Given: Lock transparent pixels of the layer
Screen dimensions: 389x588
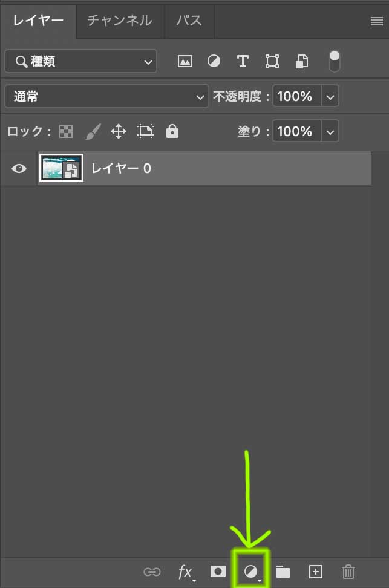Looking at the screenshot, I should (x=65, y=131).
